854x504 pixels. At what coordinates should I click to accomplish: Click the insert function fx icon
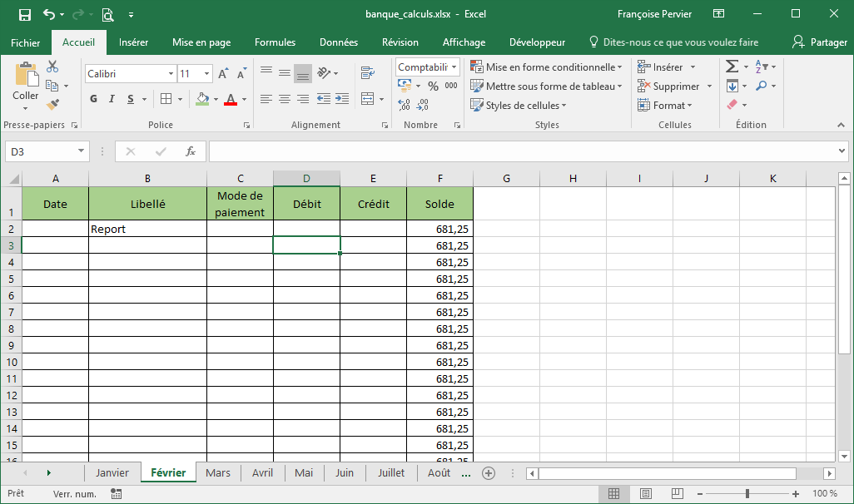click(x=191, y=151)
